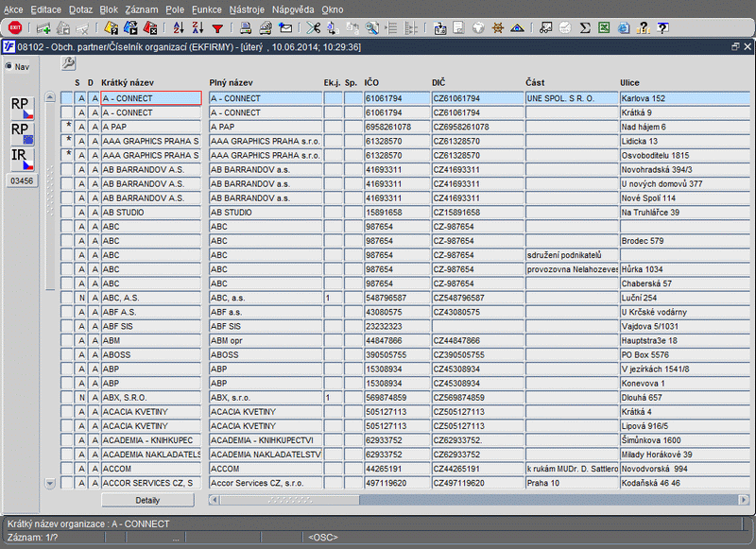
Task: Click the print icon
Action: (246, 28)
